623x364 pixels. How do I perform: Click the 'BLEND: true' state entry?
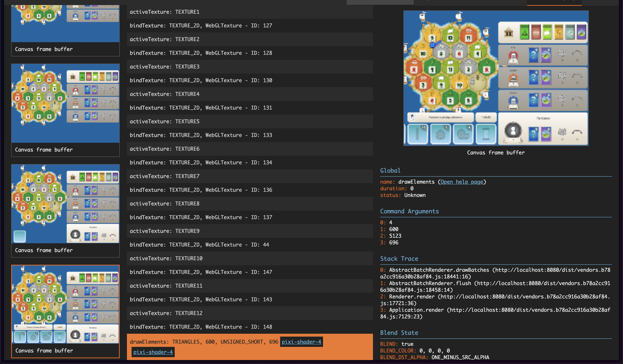[397, 344]
